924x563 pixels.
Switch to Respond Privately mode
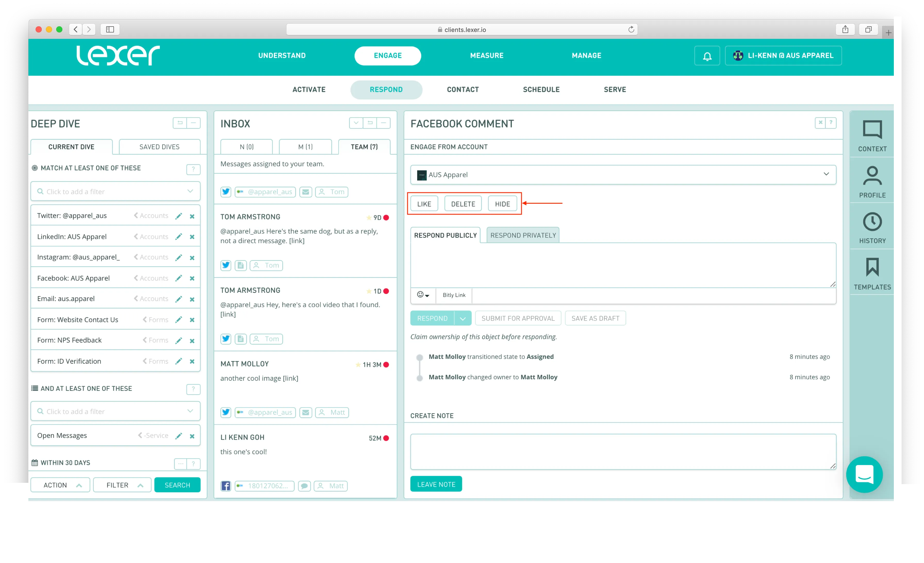click(x=523, y=235)
